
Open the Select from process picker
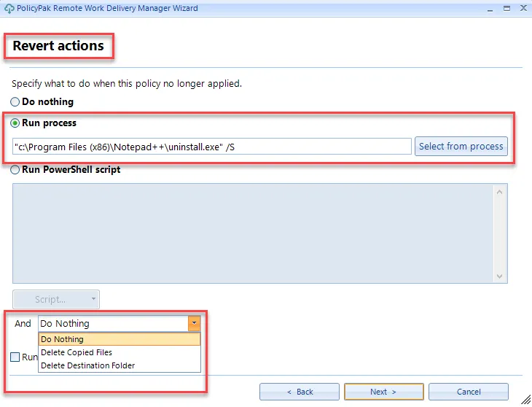click(461, 147)
